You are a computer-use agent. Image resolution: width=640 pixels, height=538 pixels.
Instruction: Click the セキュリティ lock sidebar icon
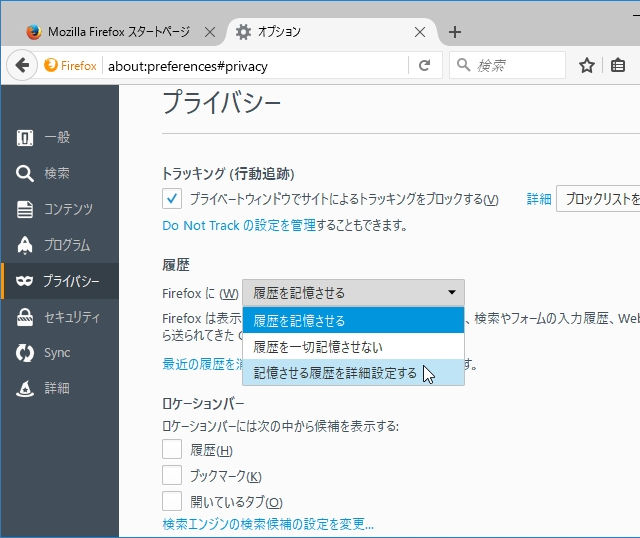click(x=25, y=317)
